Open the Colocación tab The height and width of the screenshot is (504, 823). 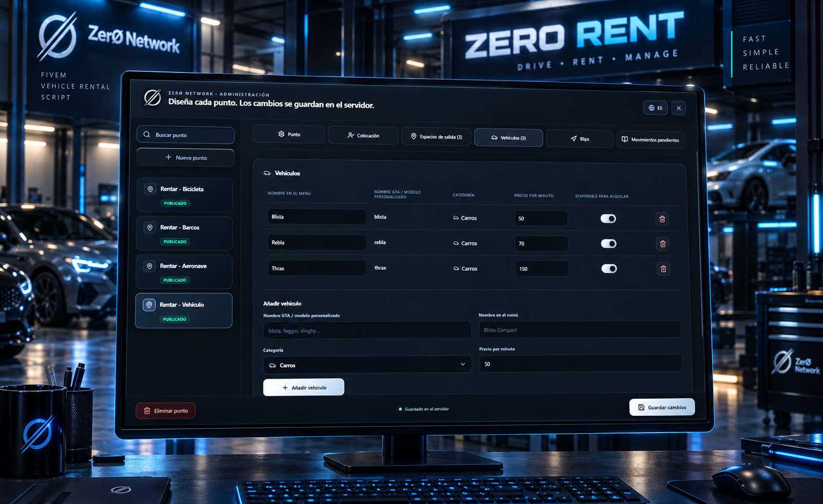[363, 135]
